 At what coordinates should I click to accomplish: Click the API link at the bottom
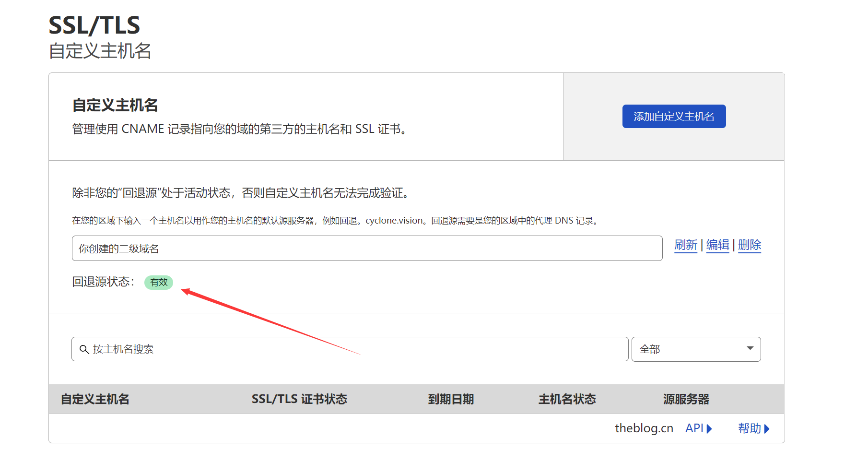pyautogui.click(x=694, y=428)
